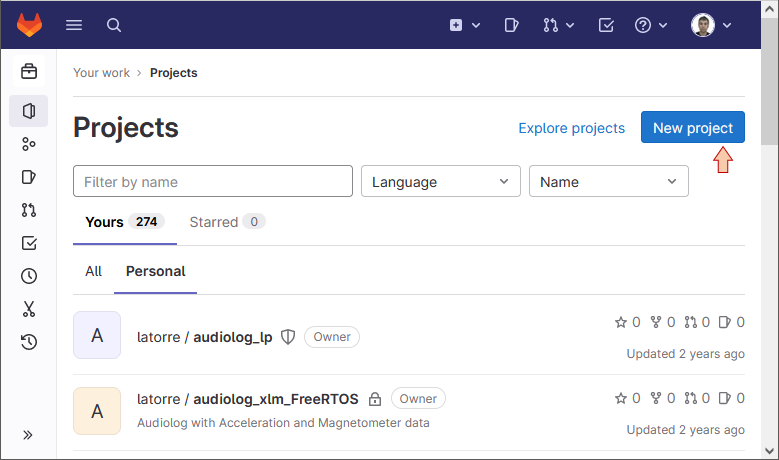Click the GitLab fox logo
This screenshot has width=779, height=460.
[x=29, y=25]
